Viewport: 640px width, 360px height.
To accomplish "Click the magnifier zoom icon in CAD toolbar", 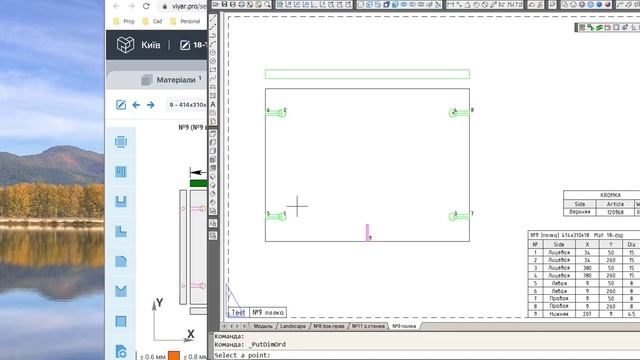I will tap(267, 4).
